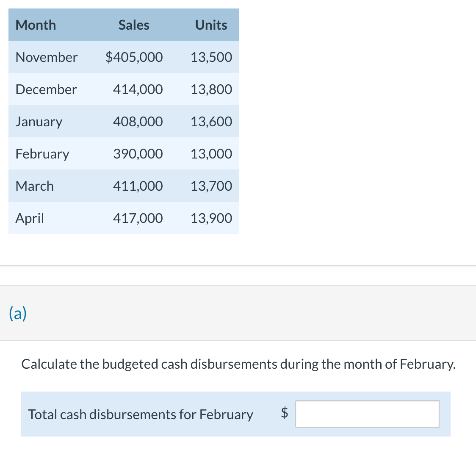
Task: Select the 417,000 sales value
Action: point(138,218)
